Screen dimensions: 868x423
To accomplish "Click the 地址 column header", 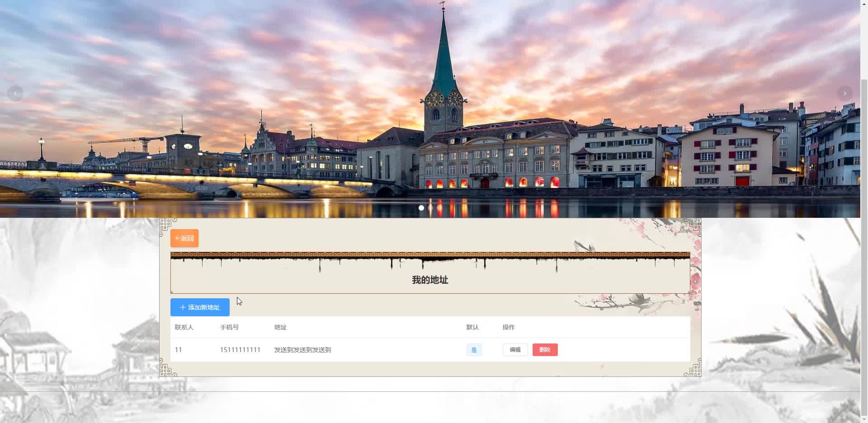I will click(x=280, y=327).
